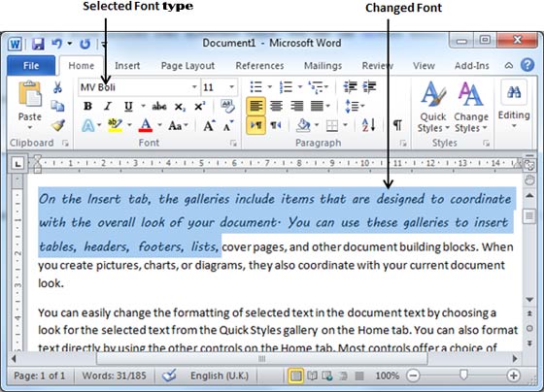
Task: Apply Superscript formatting
Action: 199,107
